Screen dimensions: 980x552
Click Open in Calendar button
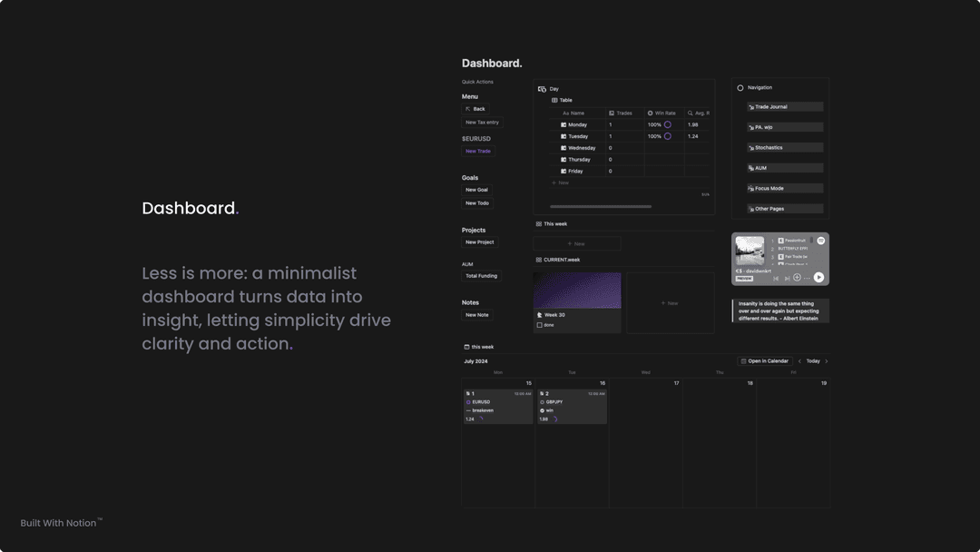(765, 361)
